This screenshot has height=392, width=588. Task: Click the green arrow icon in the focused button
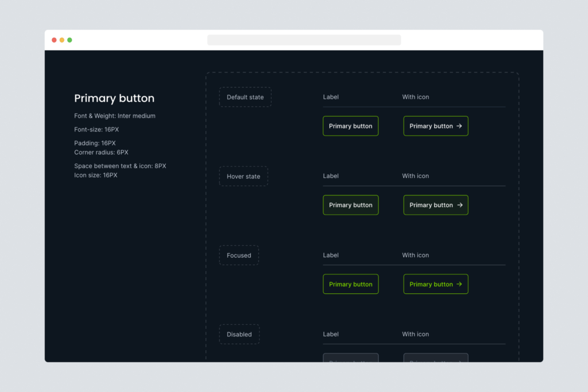459,285
